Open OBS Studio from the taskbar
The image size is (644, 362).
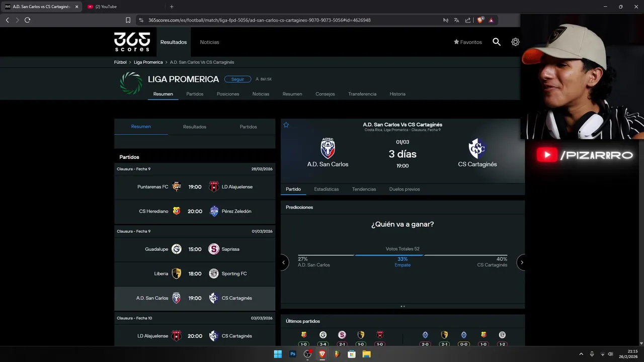[307, 354]
